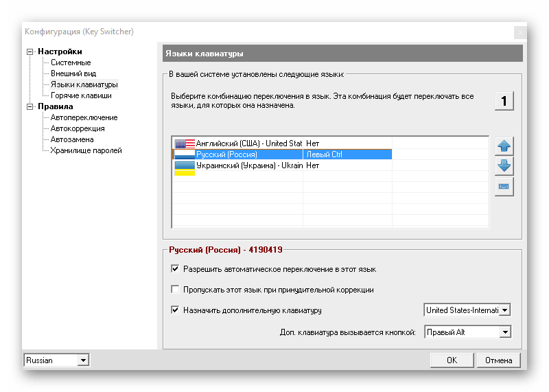Open the United States-International layout dropdown
The image size is (549, 392).
(505, 310)
